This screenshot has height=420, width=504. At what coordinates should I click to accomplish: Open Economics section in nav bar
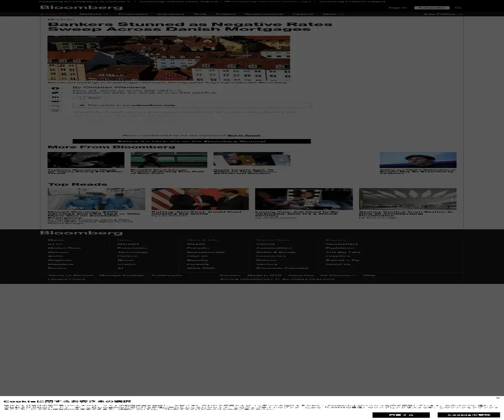point(133,14)
